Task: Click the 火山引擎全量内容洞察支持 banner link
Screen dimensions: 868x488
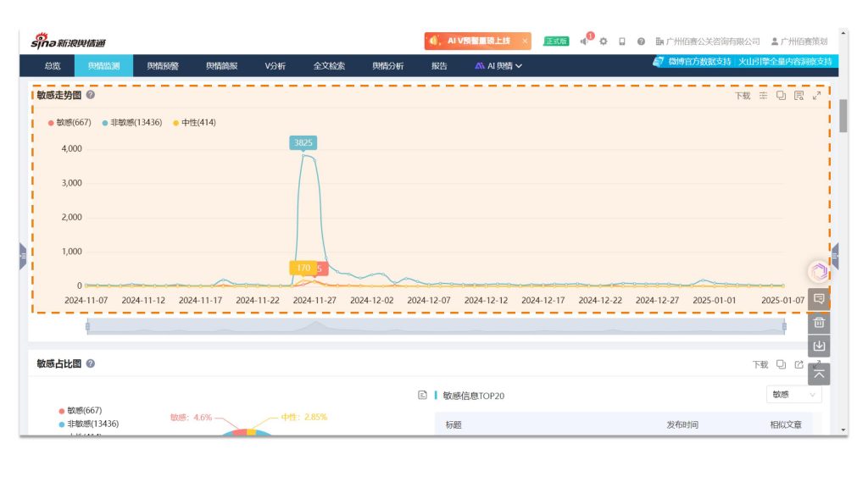Action: pyautogui.click(x=785, y=61)
